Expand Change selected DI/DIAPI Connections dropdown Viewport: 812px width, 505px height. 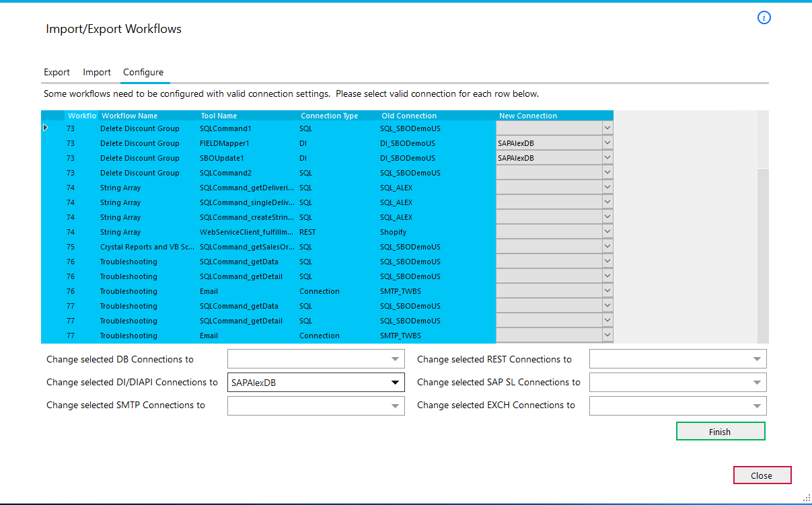pos(396,383)
